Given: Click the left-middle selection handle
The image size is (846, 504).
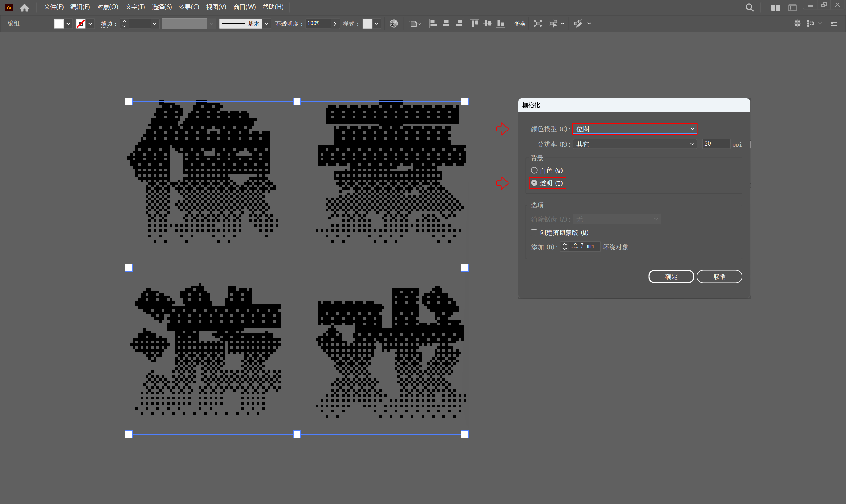Looking at the screenshot, I should [x=129, y=268].
